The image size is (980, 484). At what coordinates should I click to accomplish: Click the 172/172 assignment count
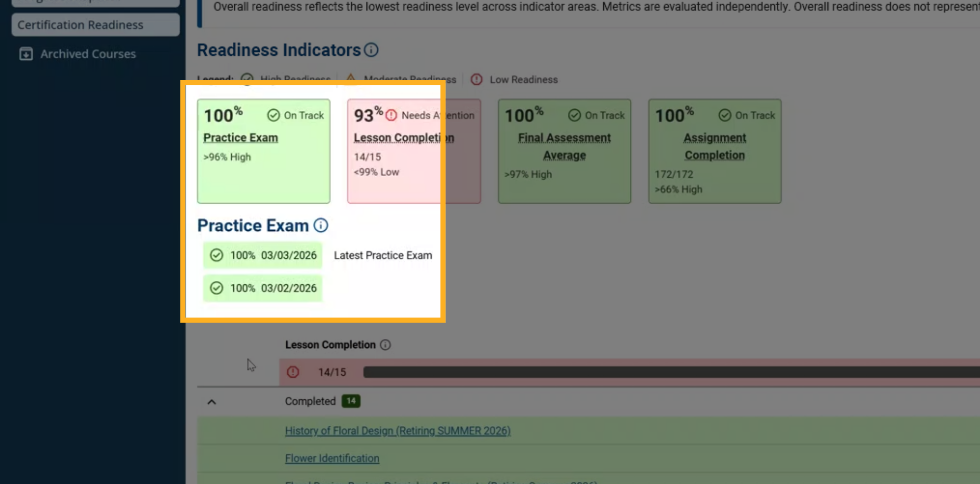click(x=674, y=174)
